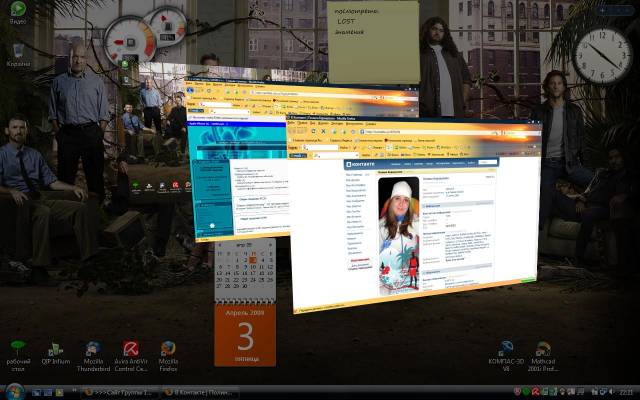Image resolution: width=640 pixels, height=400 pixels.
Task: Click the yellow LOST sticky note gadget
Action: 373,42
